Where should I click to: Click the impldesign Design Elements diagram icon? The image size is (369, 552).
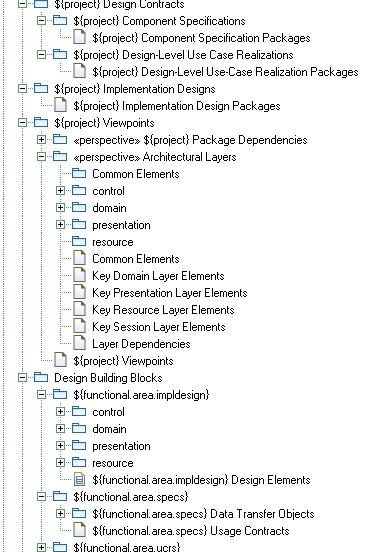tap(79, 479)
